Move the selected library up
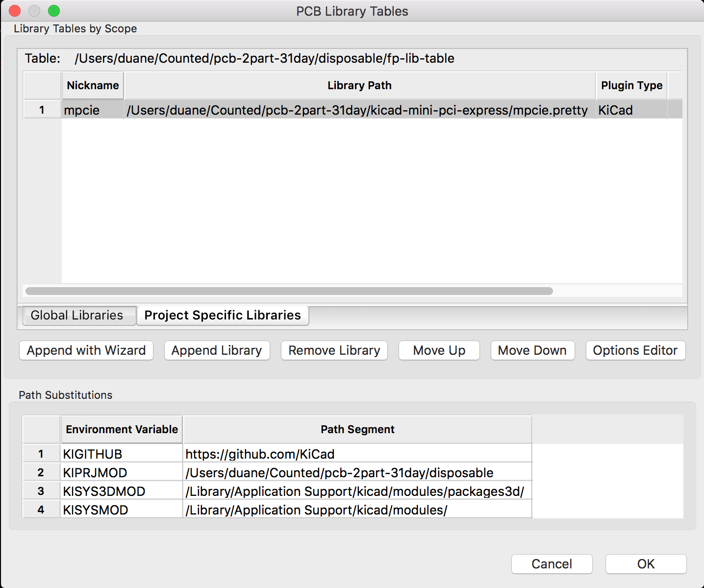704x588 pixels. (x=439, y=350)
